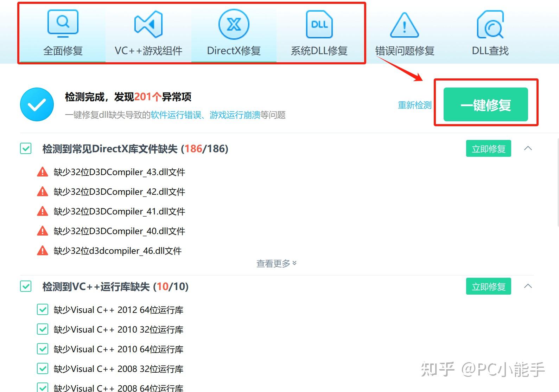Viewport: 559px width, 392px height.
Task: Switch to the 系统DLL修复 tab label
Action: (319, 51)
